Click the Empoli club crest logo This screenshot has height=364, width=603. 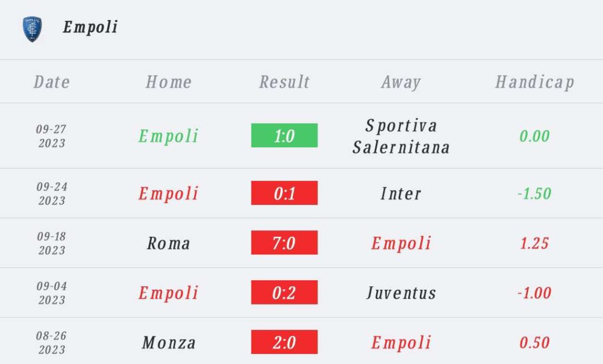point(32,28)
